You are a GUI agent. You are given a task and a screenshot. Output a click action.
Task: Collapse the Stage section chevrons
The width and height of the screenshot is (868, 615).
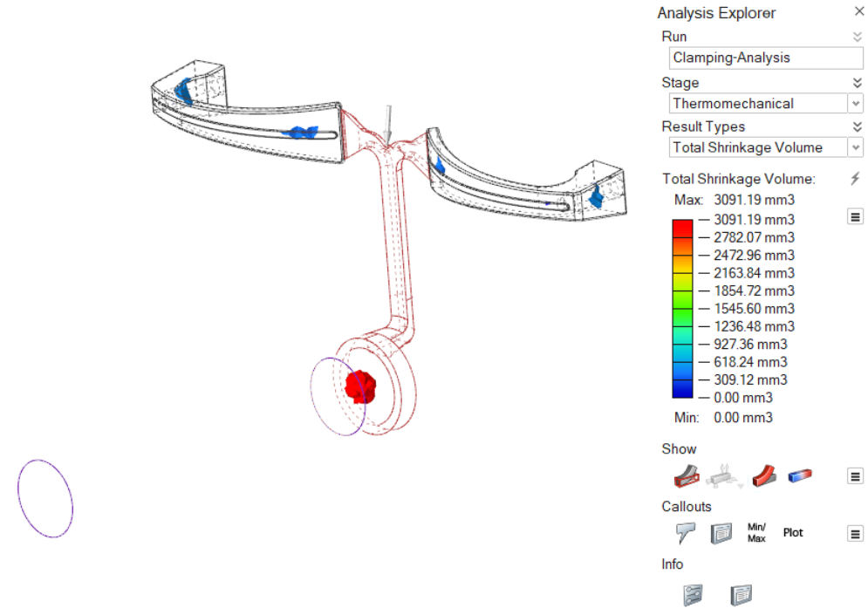click(x=857, y=83)
